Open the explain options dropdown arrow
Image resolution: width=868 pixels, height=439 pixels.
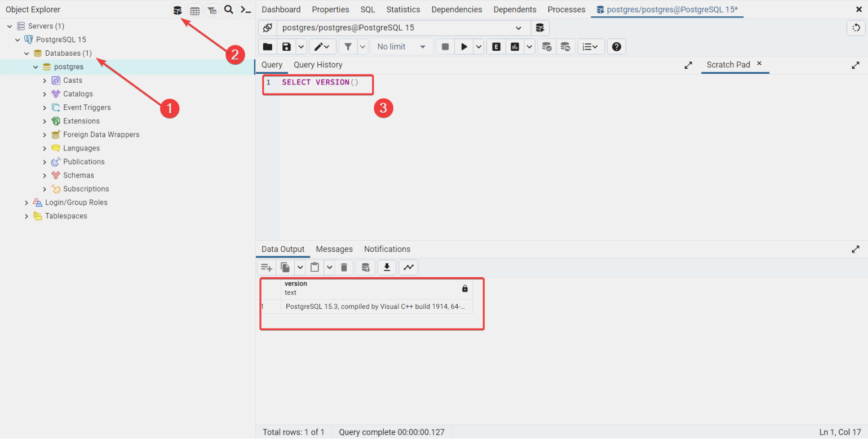(529, 47)
